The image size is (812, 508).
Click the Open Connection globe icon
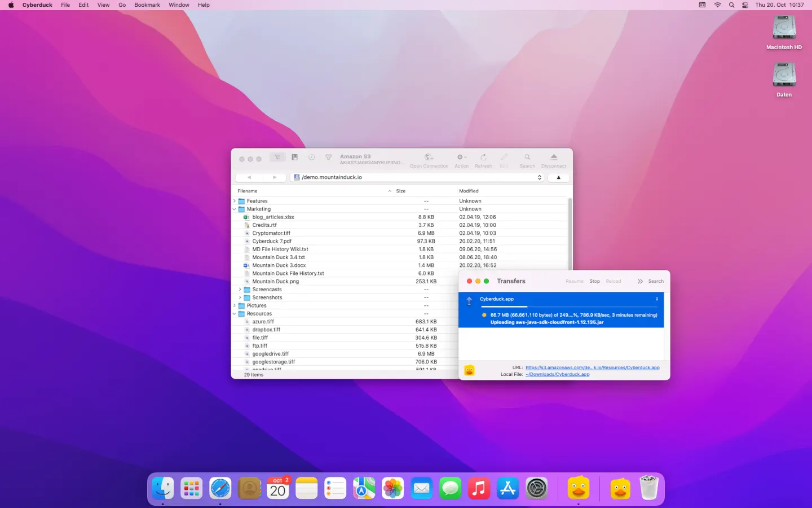click(x=429, y=157)
